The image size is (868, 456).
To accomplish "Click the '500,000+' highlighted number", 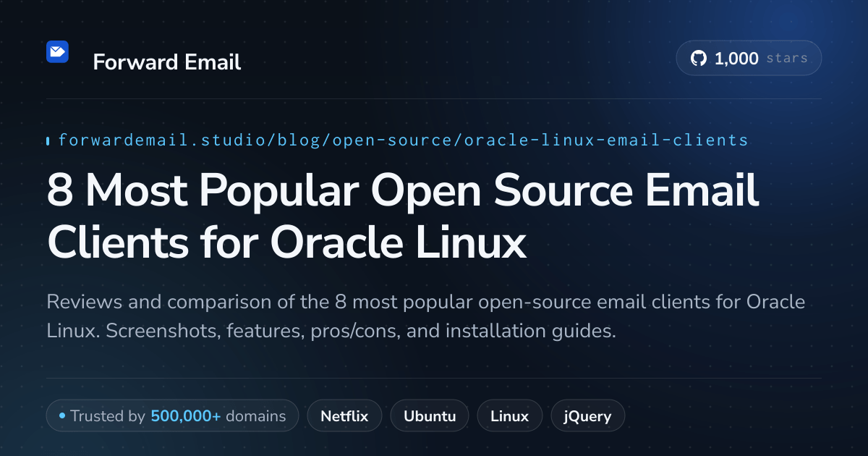I will (186, 416).
